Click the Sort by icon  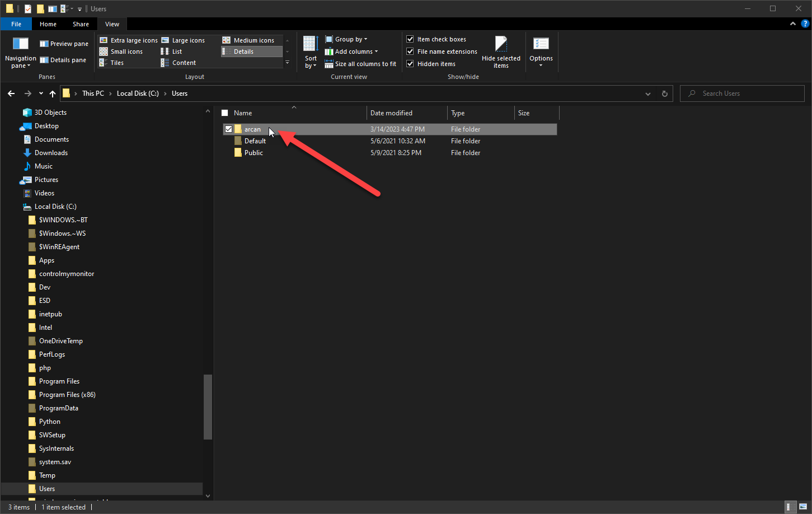point(311,44)
